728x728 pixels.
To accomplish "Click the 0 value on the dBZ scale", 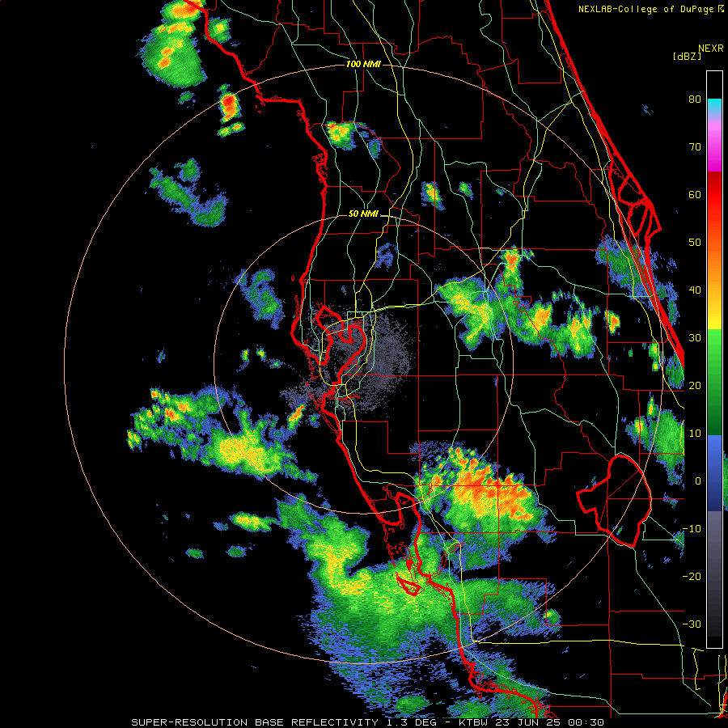I will tap(697, 481).
